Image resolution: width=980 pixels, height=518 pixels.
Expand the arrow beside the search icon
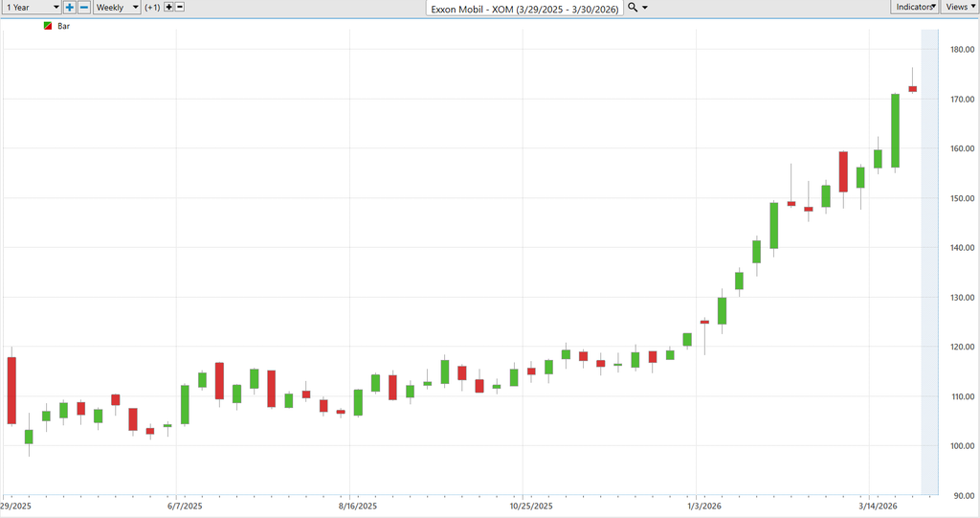645,8
